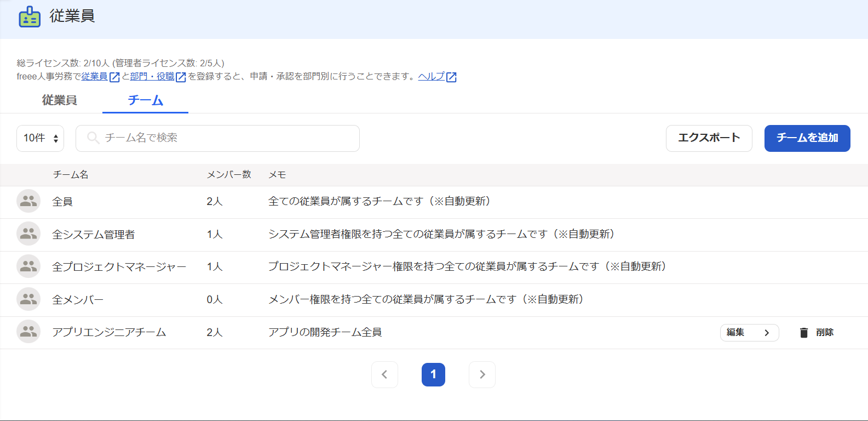Click the group icon for 全プロジェクトマネージャー team
This screenshot has height=421, width=868.
click(28, 266)
